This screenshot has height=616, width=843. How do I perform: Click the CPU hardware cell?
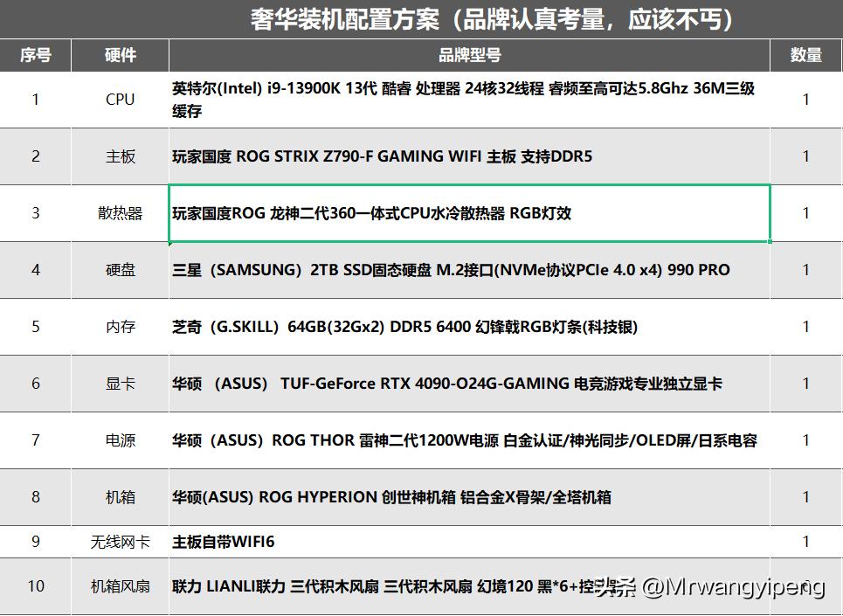point(120,100)
